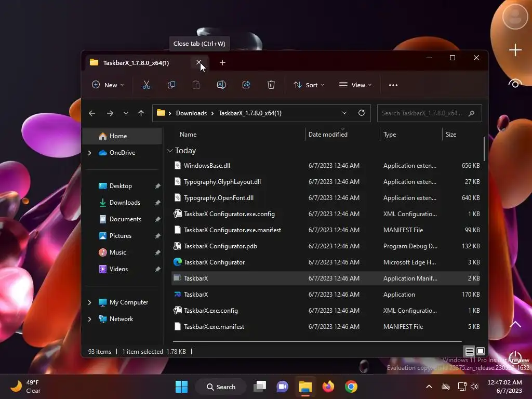Open Task View on taskbar
Viewport: 532px width, 399px height.
point(260,387)
